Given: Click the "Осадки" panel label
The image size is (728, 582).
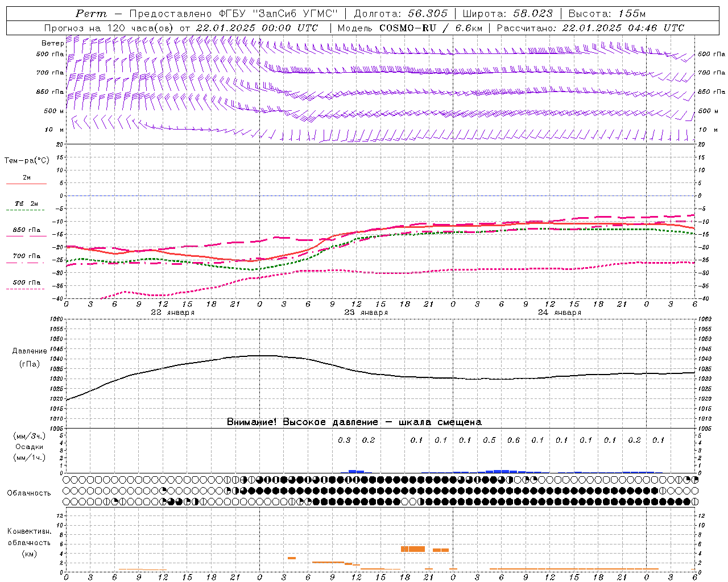Looking at the screenshot, I should (x=30, y=447).
